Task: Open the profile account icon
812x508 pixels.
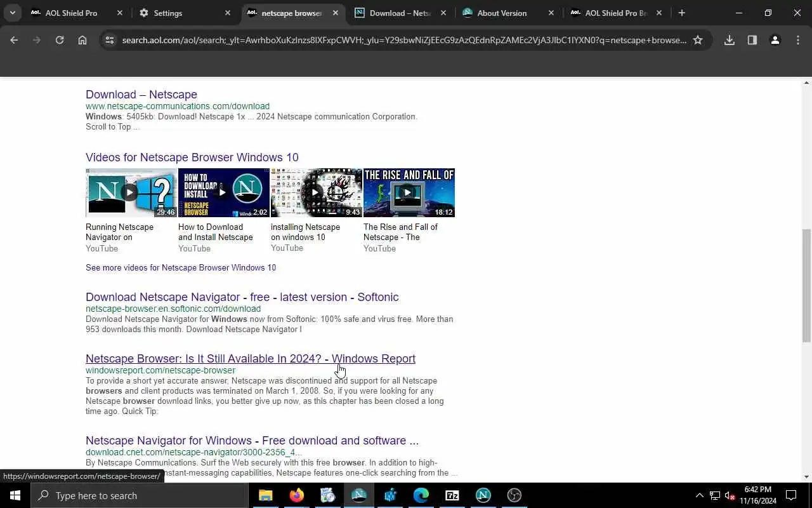Action: (x=775, y=40)
